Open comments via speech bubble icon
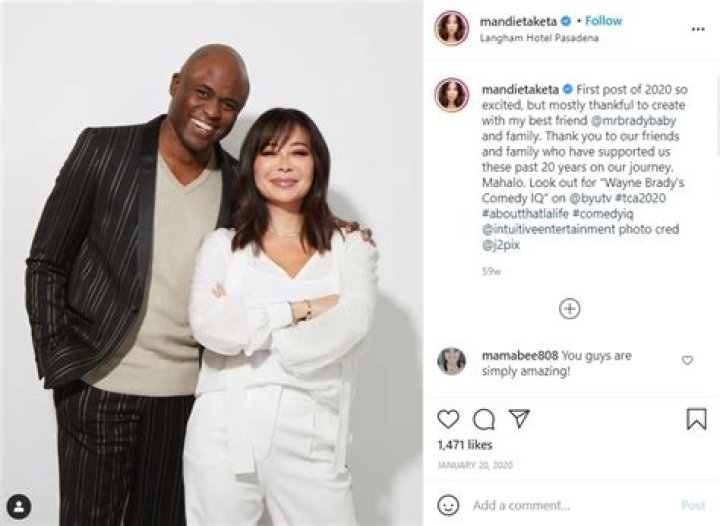 point(484,419)
